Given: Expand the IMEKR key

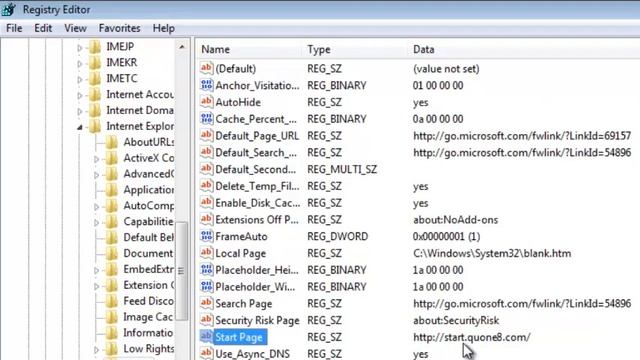Looking at the screenshot, I should (80, 64).
